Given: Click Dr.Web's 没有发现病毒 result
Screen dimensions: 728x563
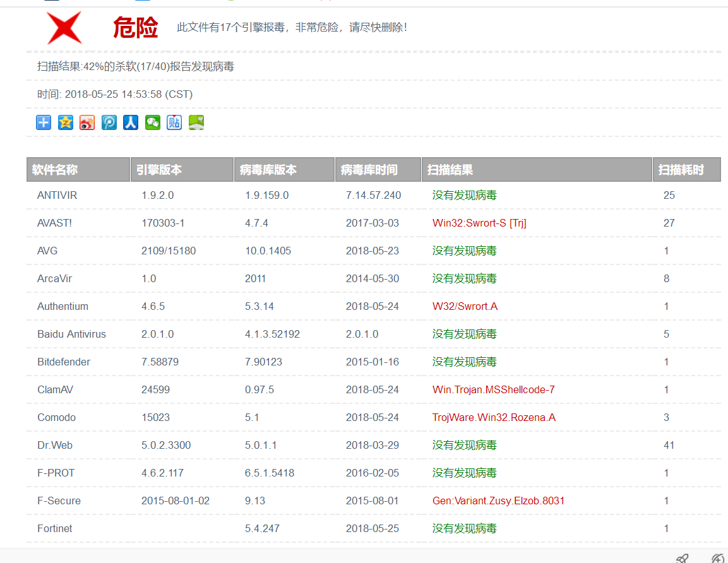Looking at the screenshot, I should [x=464, y=446].
